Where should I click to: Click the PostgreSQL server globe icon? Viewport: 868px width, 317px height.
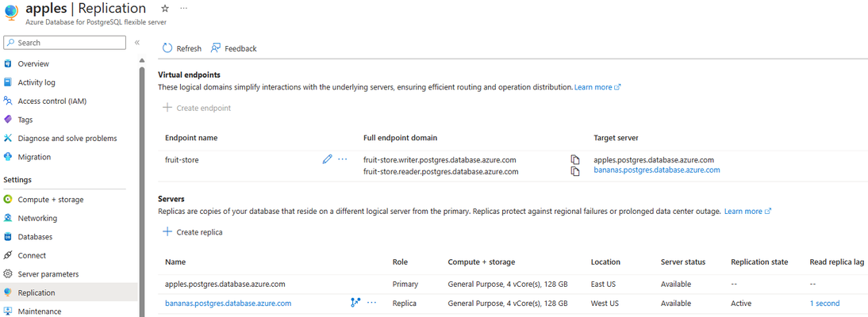pos(11,12)
